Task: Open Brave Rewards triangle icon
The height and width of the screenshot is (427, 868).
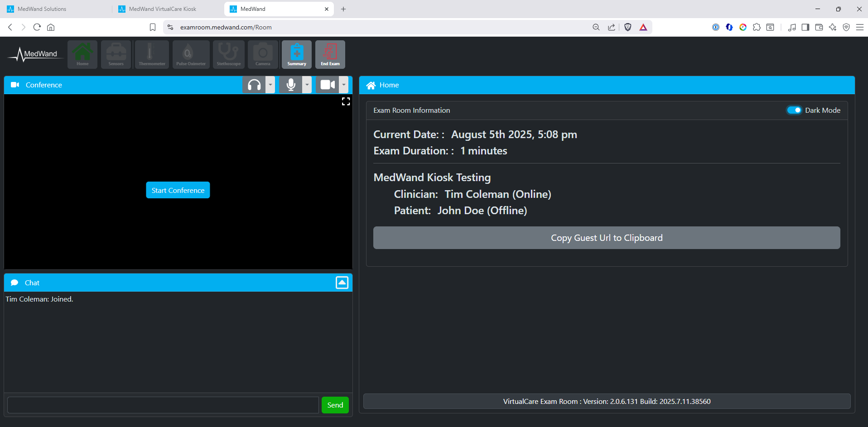Action: pos(643,27)
